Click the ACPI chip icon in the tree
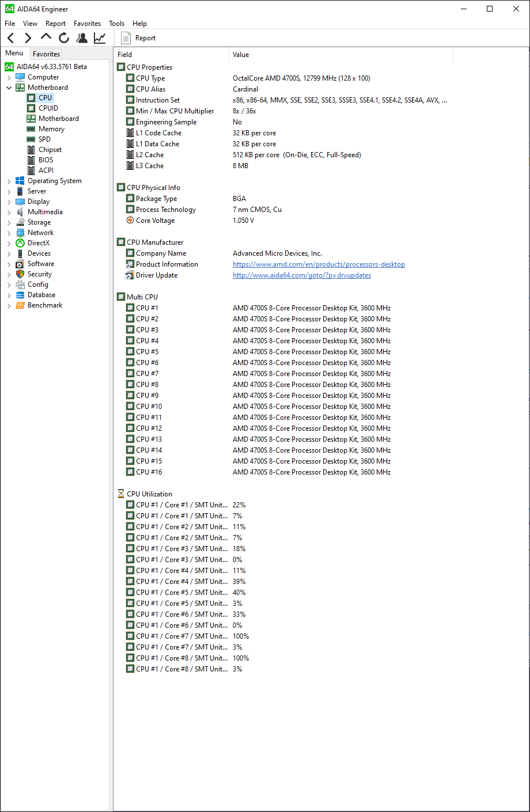This screenshot has height=812, width=530. tap(31, 170)
